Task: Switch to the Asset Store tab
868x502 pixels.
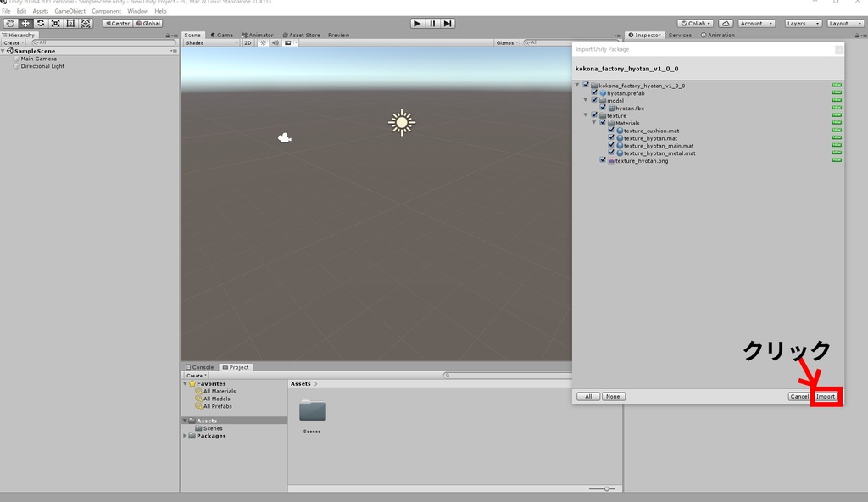Action: [301, 35]
